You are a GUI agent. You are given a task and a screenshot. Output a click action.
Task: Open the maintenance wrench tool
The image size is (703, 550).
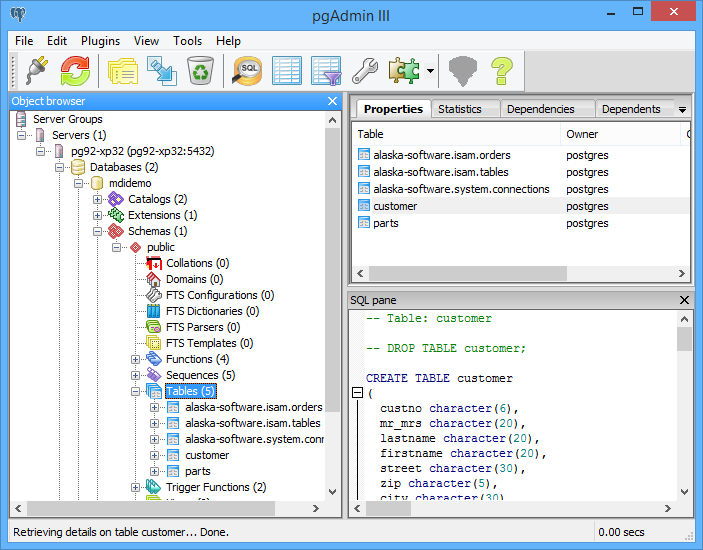(x=365, y=70)
